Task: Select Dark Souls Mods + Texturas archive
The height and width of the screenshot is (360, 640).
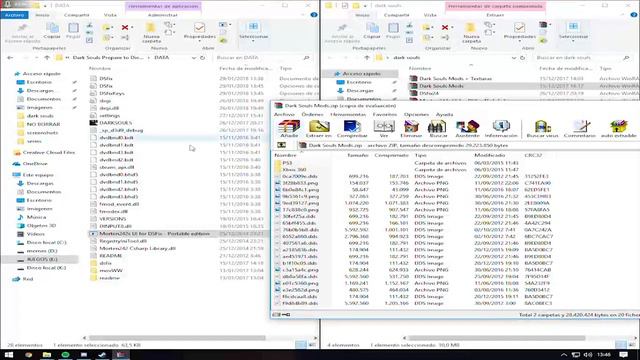Action: (x=456, y=78)
